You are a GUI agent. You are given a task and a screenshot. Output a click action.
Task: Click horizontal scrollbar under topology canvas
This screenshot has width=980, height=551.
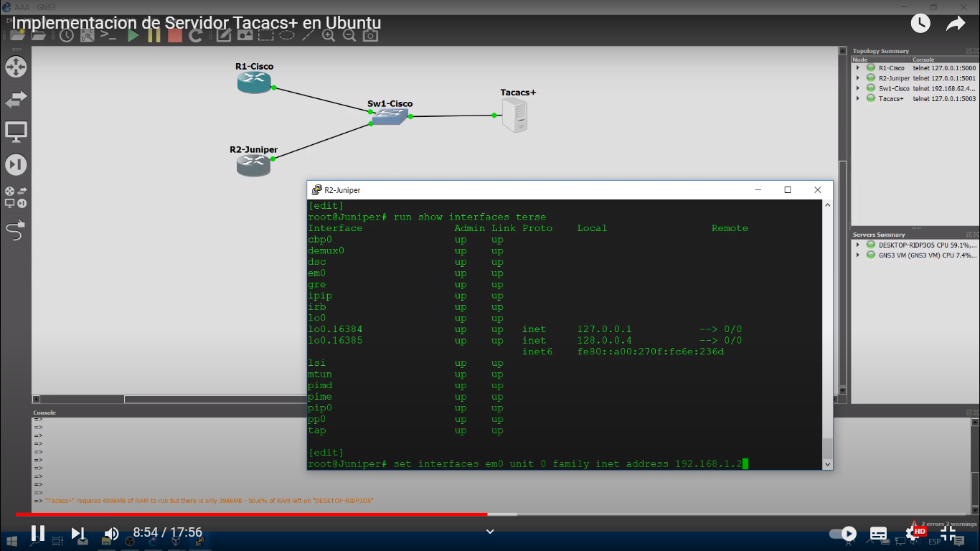(x=437, y=399)
